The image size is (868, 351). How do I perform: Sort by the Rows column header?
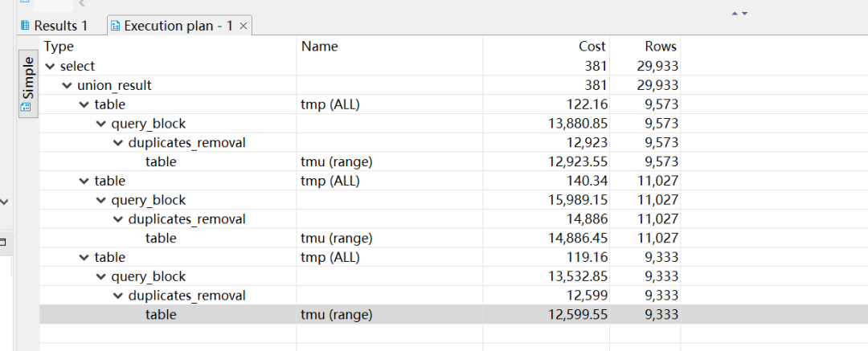(661, 47)
